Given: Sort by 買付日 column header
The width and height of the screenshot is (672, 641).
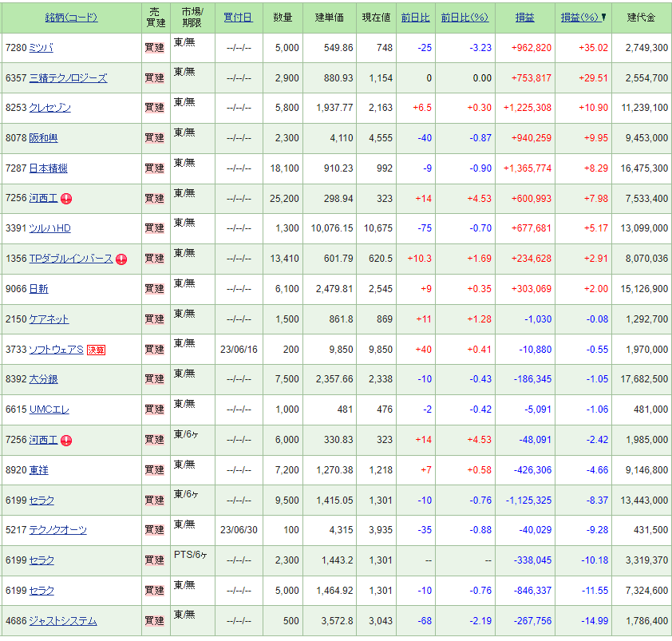Looking at the screenshot, I should (238, 18).
